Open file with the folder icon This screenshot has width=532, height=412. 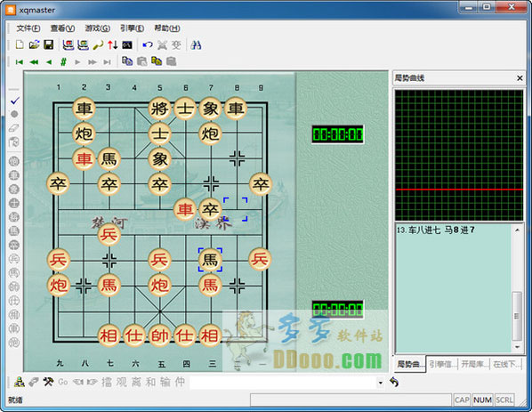(34, 45)
